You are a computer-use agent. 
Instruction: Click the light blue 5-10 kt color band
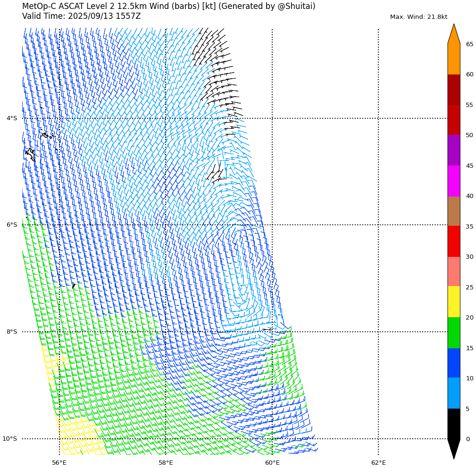tap(454, 394)
